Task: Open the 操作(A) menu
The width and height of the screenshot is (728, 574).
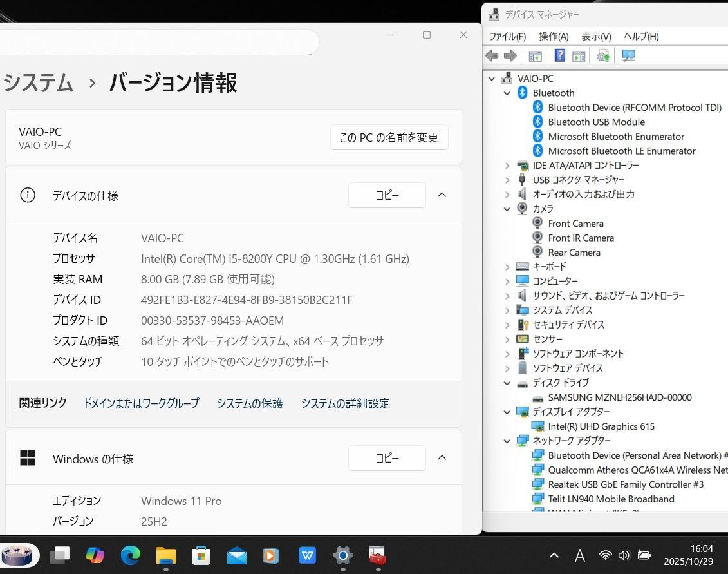Action: 552,37
